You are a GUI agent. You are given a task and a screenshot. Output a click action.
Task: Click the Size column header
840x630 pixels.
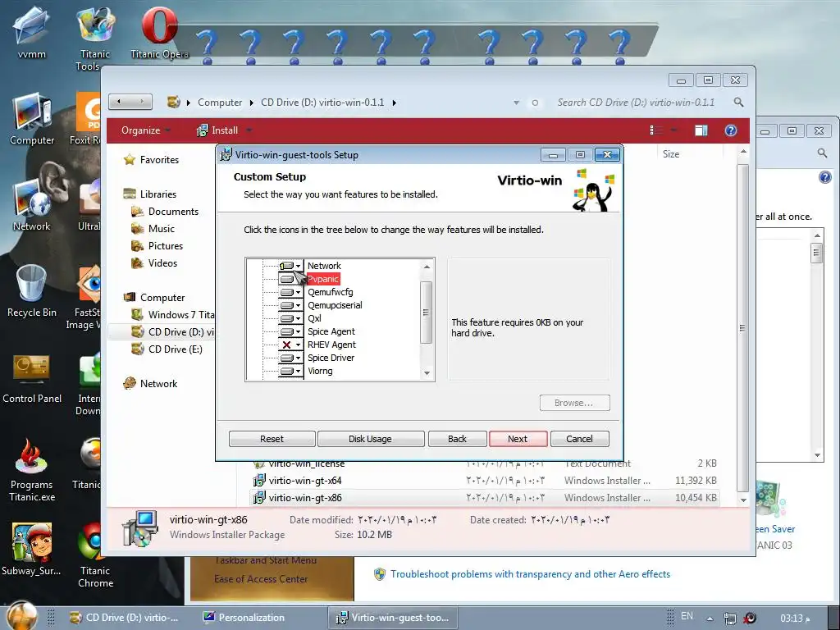point(671,153)
